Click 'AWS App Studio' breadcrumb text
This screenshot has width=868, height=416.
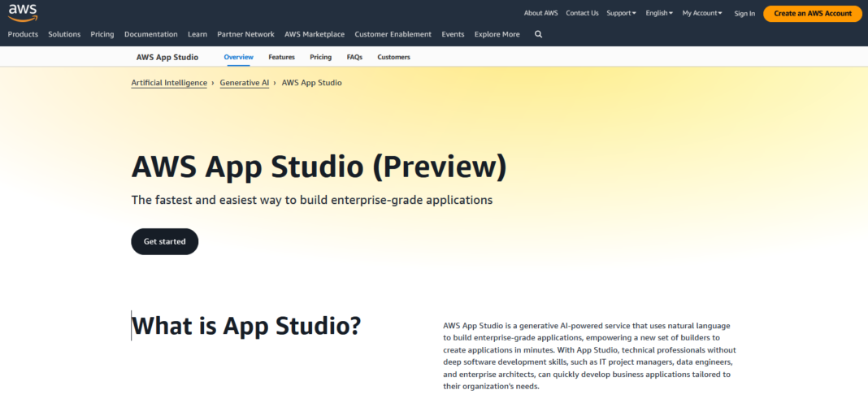click(311, 83)
